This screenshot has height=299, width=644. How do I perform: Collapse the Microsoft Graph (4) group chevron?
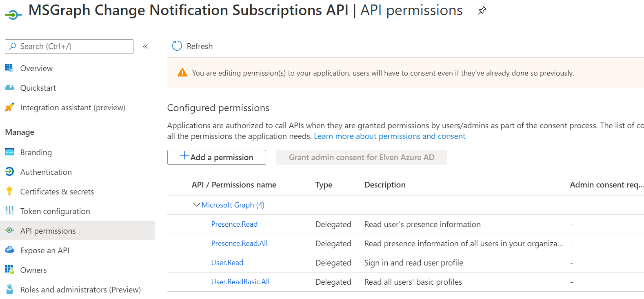197,205
